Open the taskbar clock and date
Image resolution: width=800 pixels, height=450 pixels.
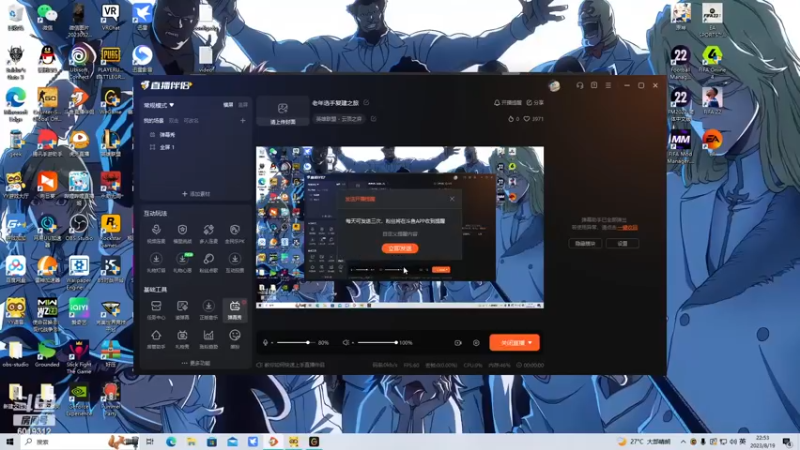pyautogui.click(x=763, y=442)
